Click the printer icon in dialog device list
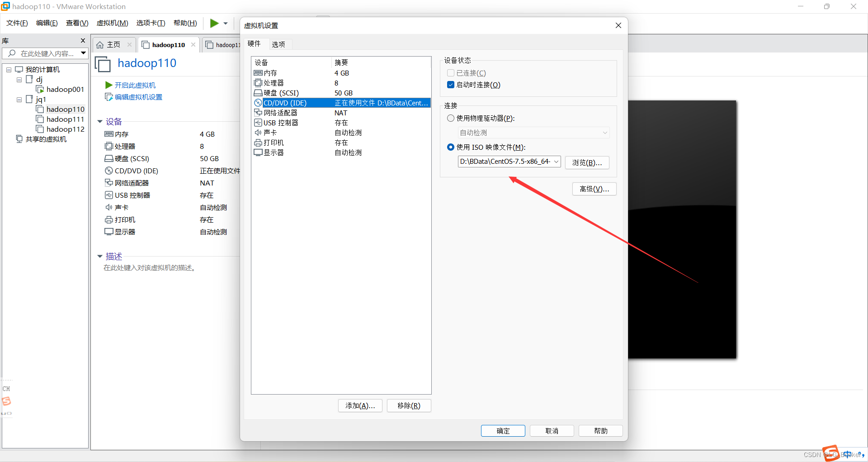 tap(258, 143)
